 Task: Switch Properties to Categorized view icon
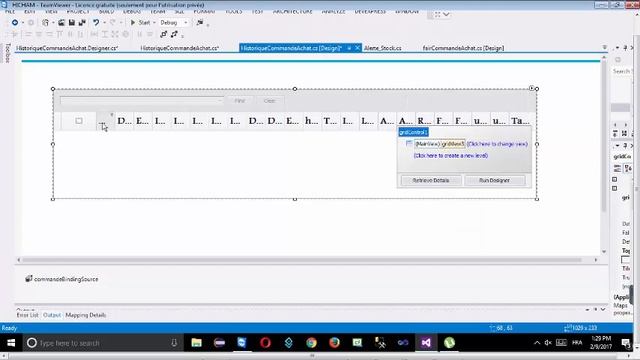(618, 168)
